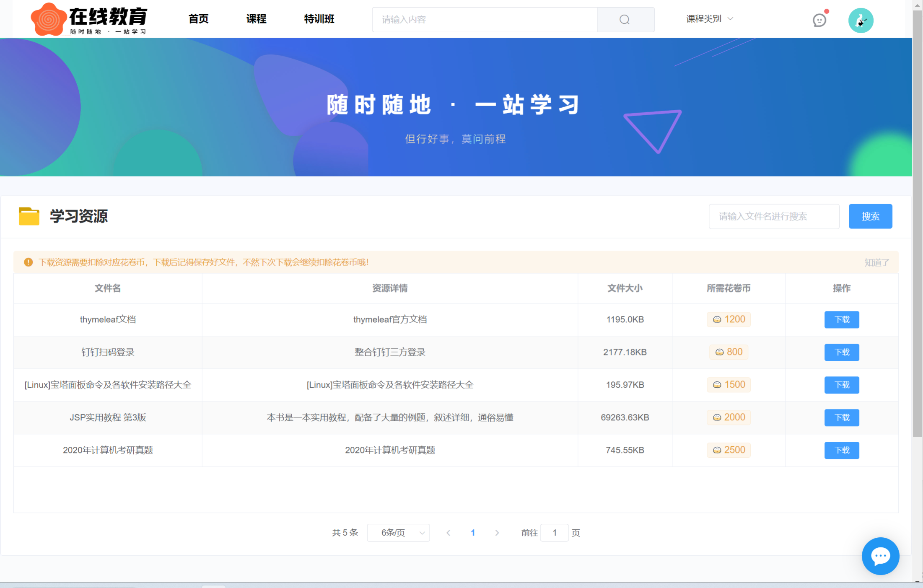Viewport: 923px width, 588px height.
Task: Open the user avatar profile menu
Action: tap(861, 20)
